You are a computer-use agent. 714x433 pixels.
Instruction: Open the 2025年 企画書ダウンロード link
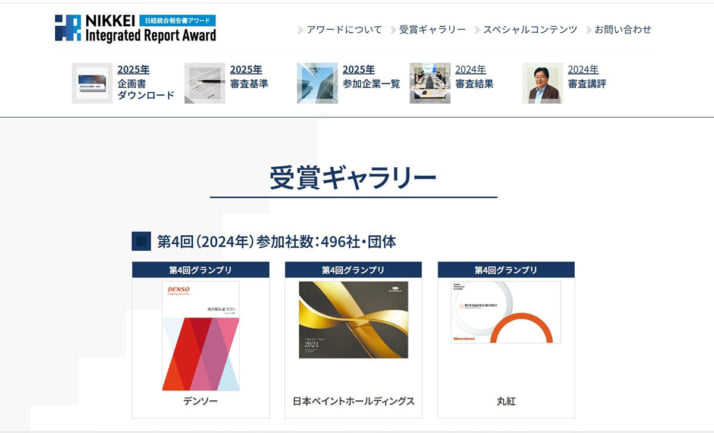tap(146, 82)
